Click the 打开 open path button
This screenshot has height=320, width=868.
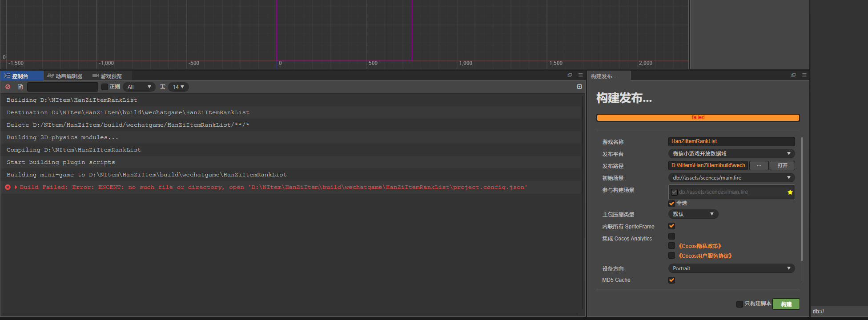[783, 165]
